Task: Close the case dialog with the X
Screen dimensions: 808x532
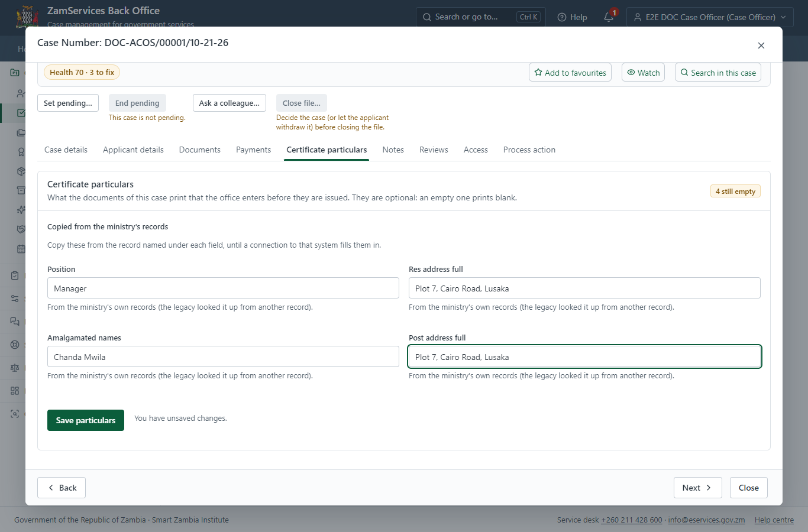Action: click(x=761, y=46)
